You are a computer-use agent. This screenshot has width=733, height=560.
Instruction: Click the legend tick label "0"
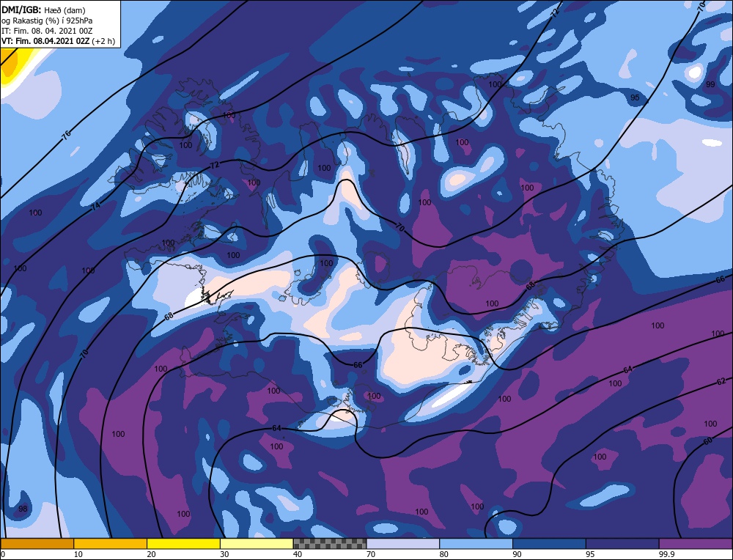pos(3,554)
